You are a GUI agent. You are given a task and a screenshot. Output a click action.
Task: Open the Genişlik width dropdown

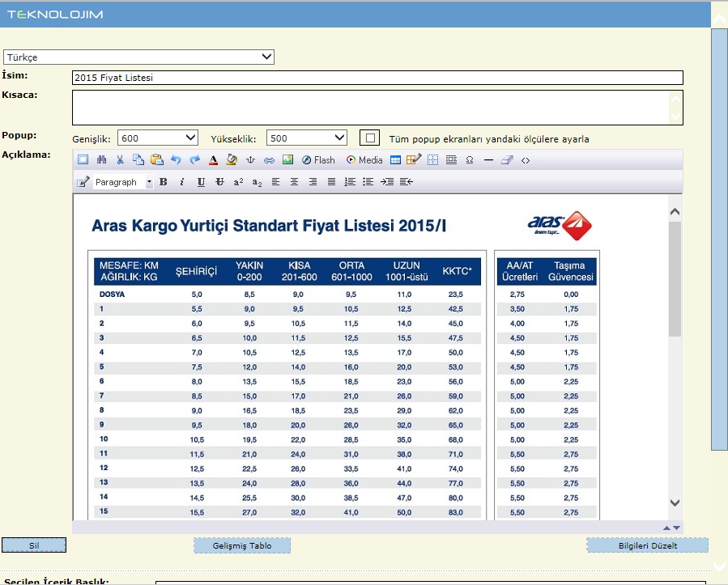pos(158,138)
